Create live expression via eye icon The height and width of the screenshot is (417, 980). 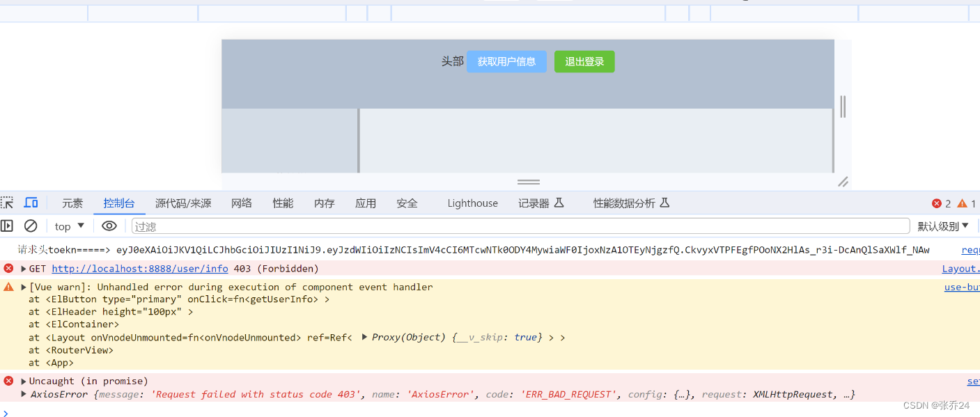109,226
